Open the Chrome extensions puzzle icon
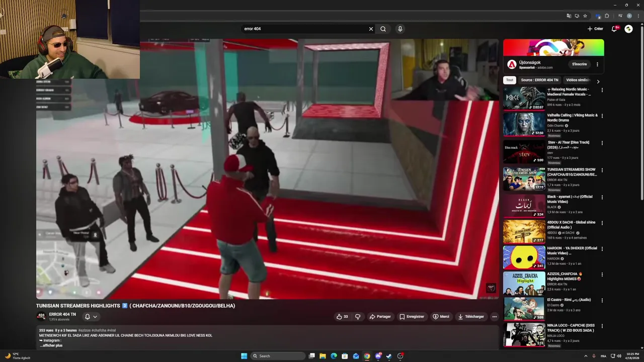Image resolution: width=644 pixels, height=362 pixels. [607, 16]
